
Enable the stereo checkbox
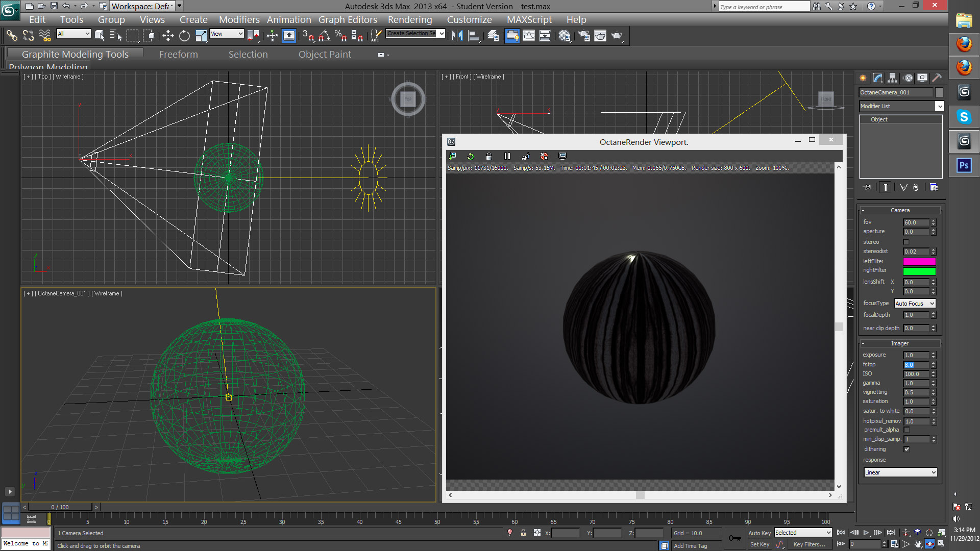[x=906, y=242]
